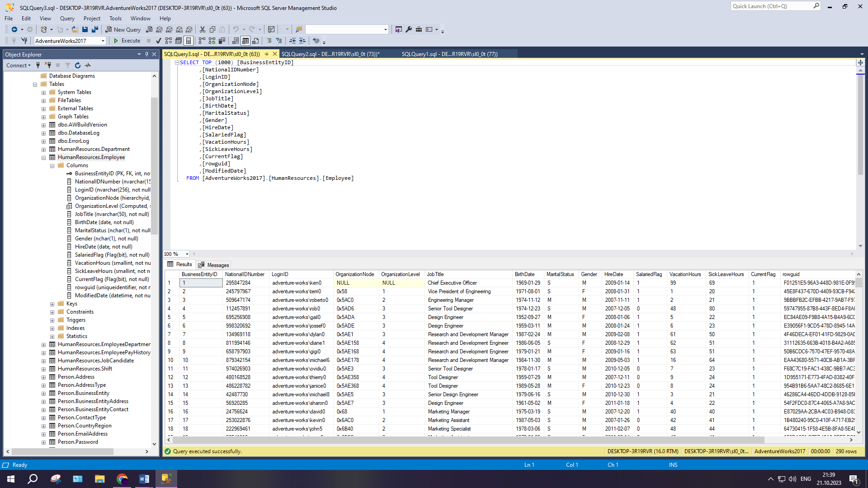Click the Save toolbar icon
The width and height of the screenshot is (868, 488).
[x=85, y=29]
